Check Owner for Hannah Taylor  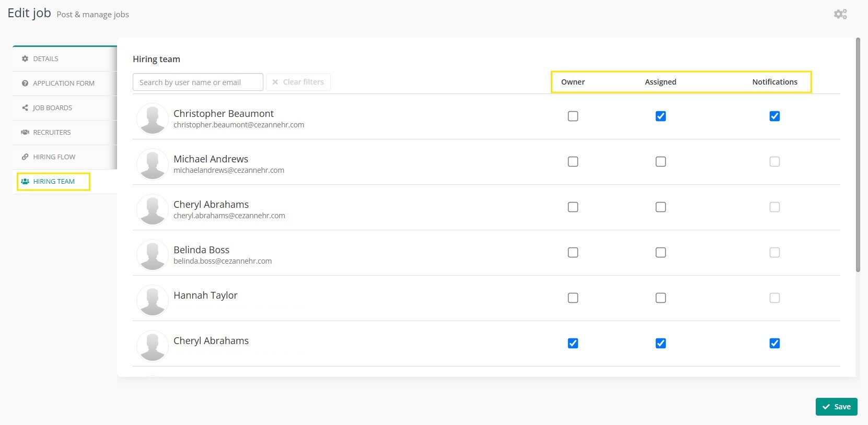click(573, 298)
